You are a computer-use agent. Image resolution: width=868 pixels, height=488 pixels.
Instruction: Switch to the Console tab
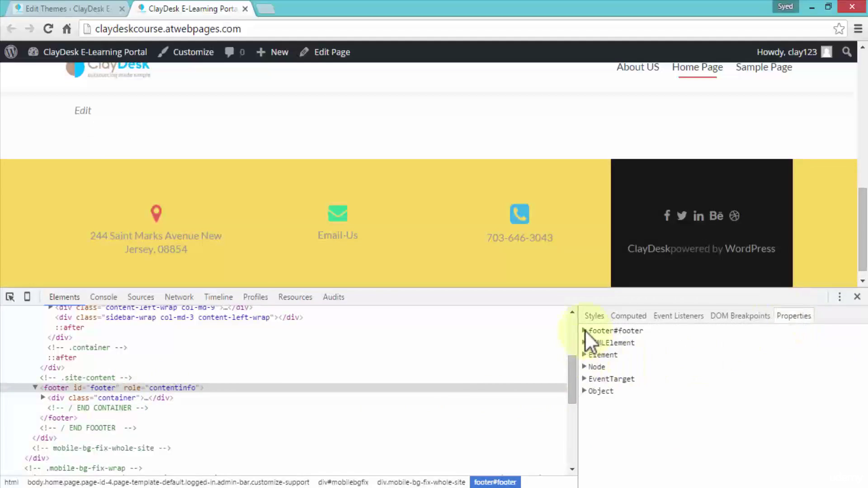click(104, 297)
